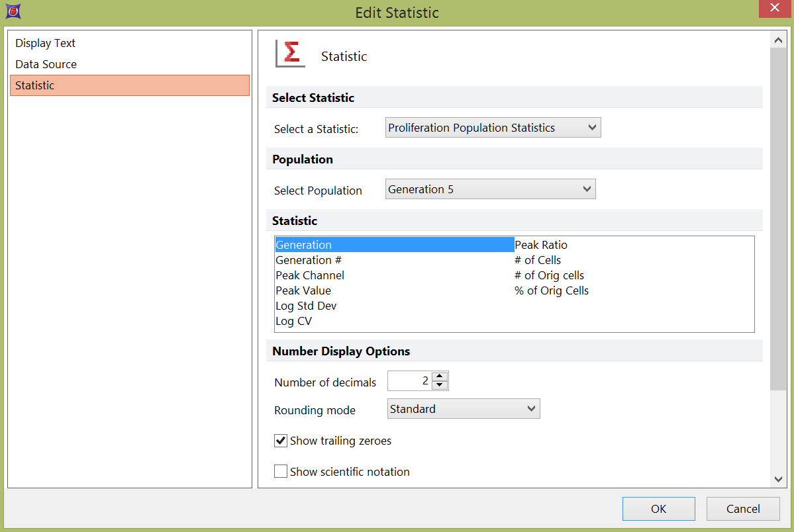Decrease the number of decimals with down arrow

[440, 386]
